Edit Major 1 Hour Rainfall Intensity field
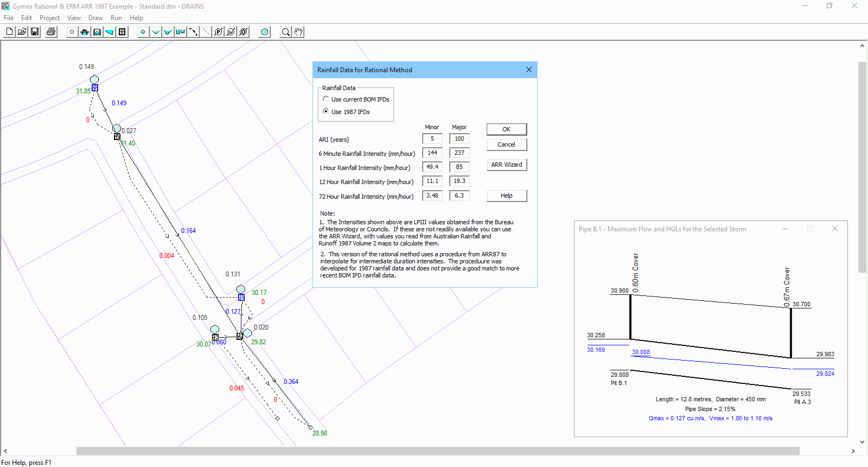Image resolution: width=868 pixels, height=467 pixels. click(459, 167)
